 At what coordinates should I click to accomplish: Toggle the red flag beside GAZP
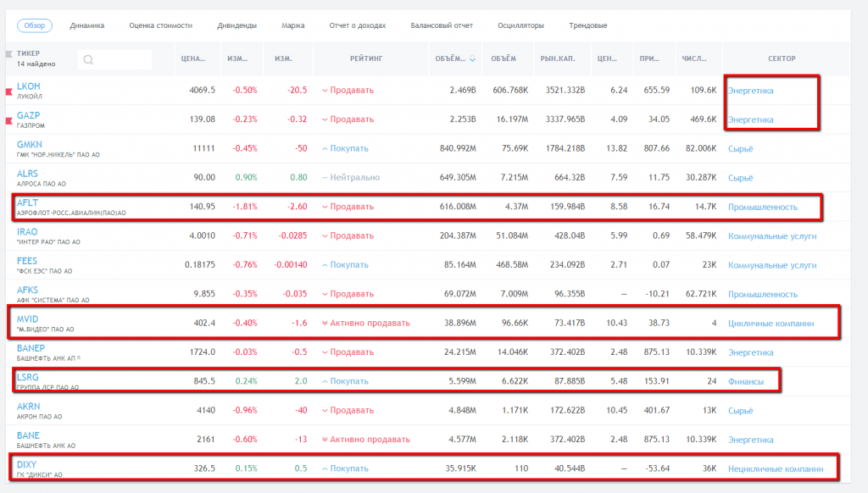coord(10,117)
